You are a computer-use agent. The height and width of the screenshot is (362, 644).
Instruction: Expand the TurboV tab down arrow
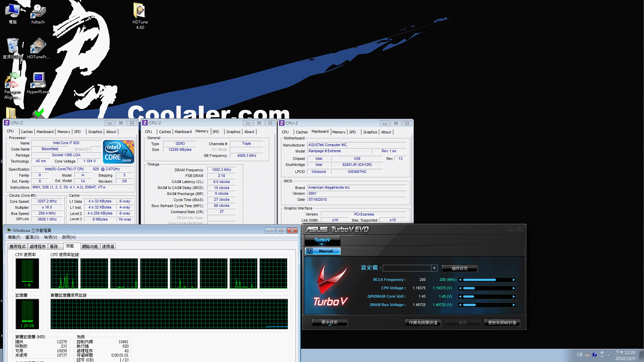(322, 244)
